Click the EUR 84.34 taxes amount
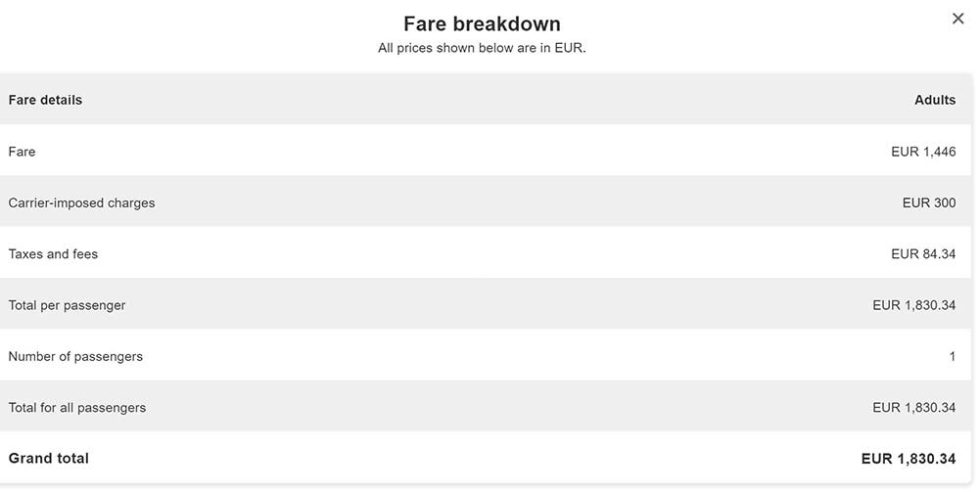980x492 pixels. click(x=922, y=254)
